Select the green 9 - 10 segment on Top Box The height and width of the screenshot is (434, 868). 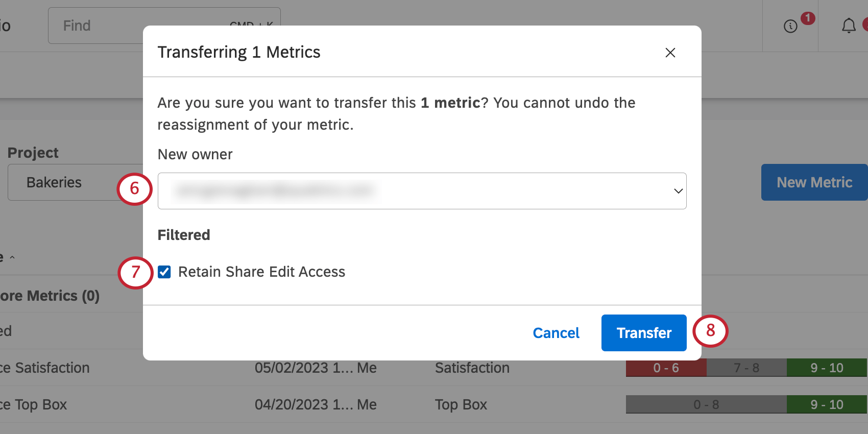click(827, 404)
